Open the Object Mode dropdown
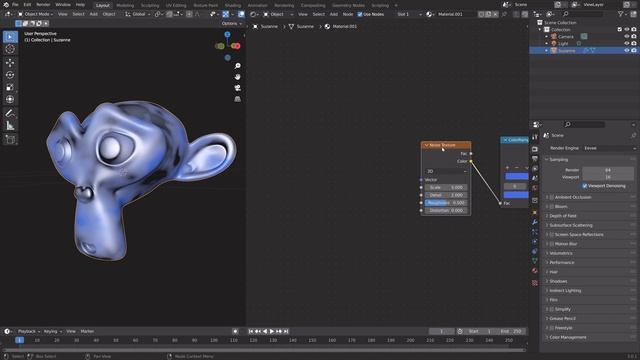Screen dimensions: 640x360 click(x=36, y=14)
